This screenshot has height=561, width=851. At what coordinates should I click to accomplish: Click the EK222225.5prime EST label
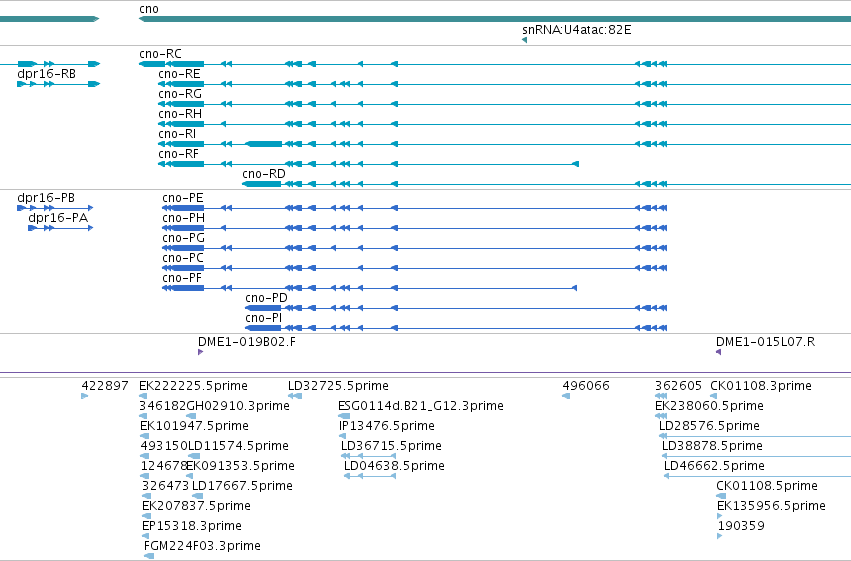tap(193, 386)
